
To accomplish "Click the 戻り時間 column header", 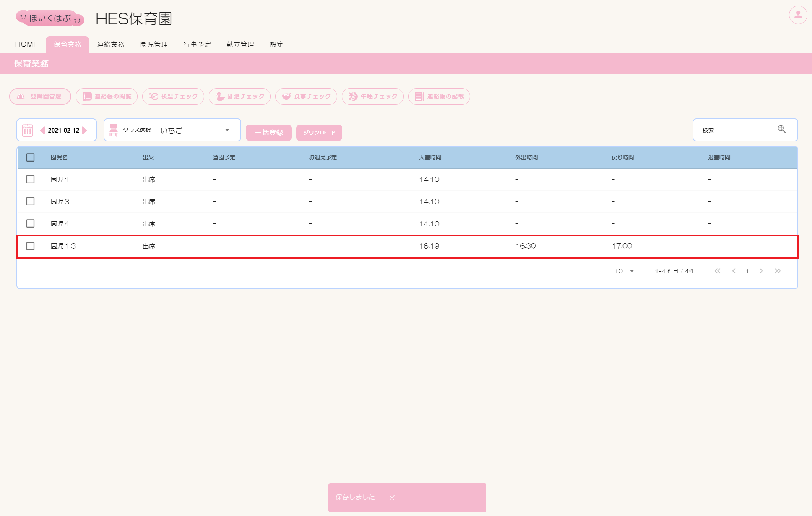I will tap(623, 157).
